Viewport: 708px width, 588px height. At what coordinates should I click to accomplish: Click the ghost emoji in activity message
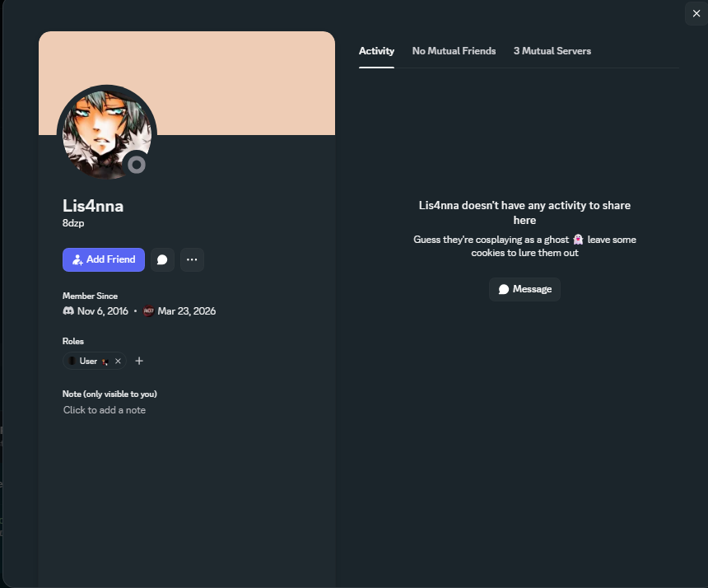click(x=578, y=240)
